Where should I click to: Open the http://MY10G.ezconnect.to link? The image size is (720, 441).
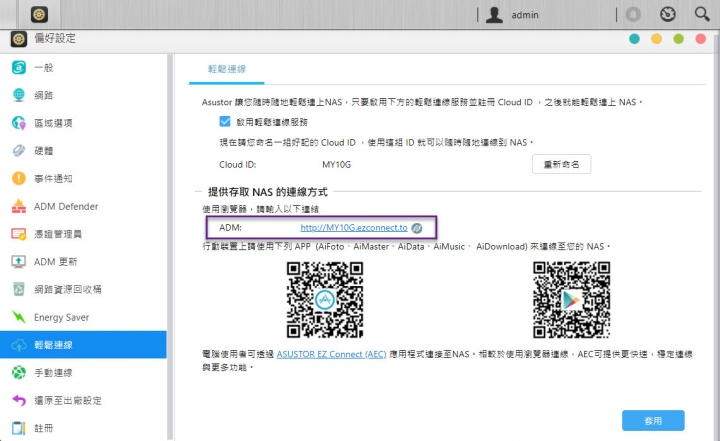tap(354, 227)
